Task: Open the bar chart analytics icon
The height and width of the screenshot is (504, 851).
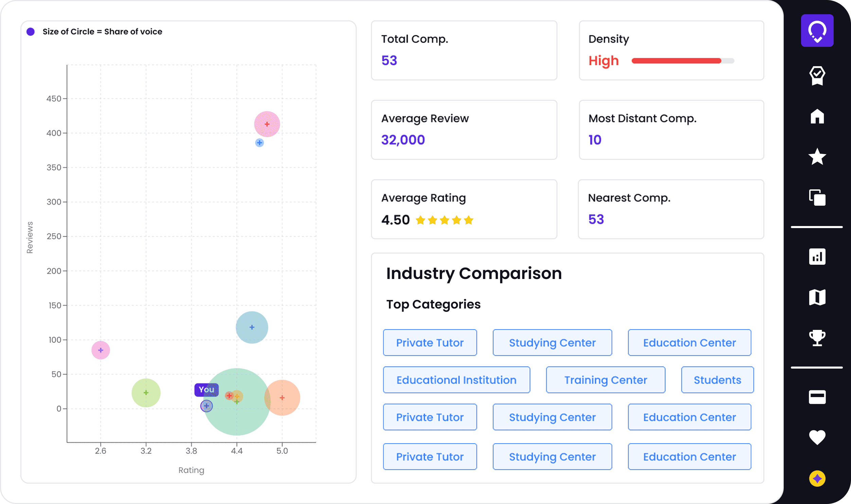Action: tap(817, 257)
